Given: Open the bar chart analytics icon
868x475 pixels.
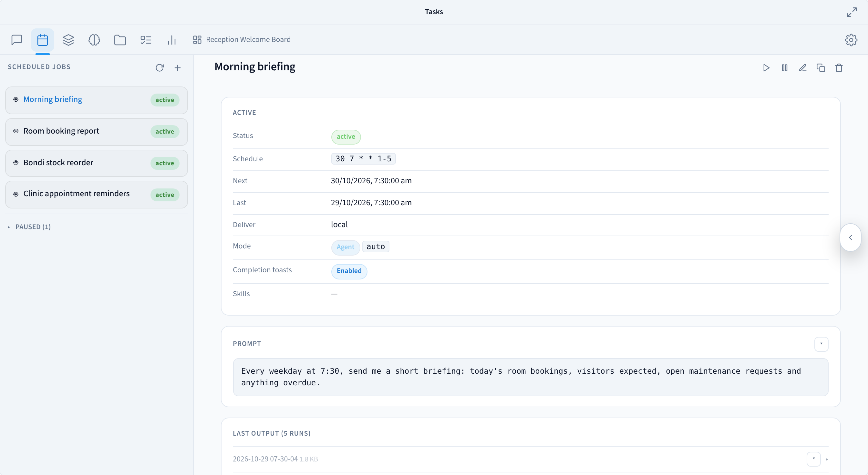Looking at the screenshot, I should [172, 40].
